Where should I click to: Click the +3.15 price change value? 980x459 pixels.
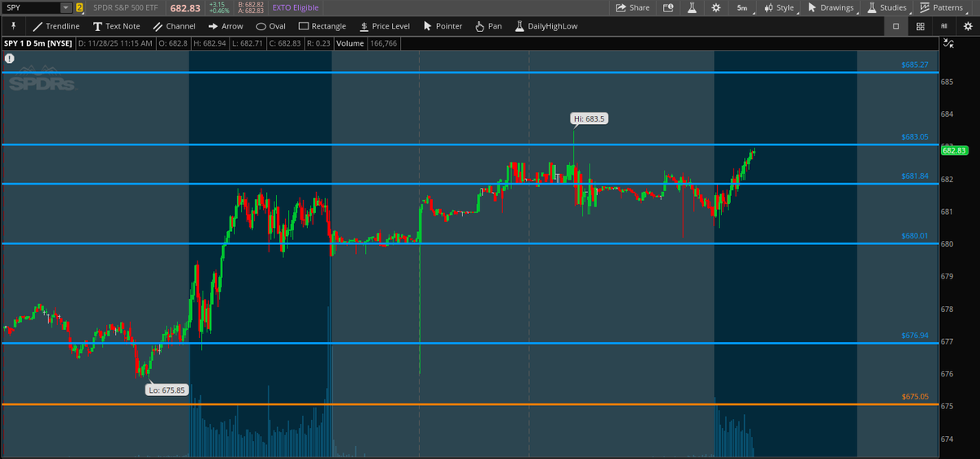(x=216, y=4)
